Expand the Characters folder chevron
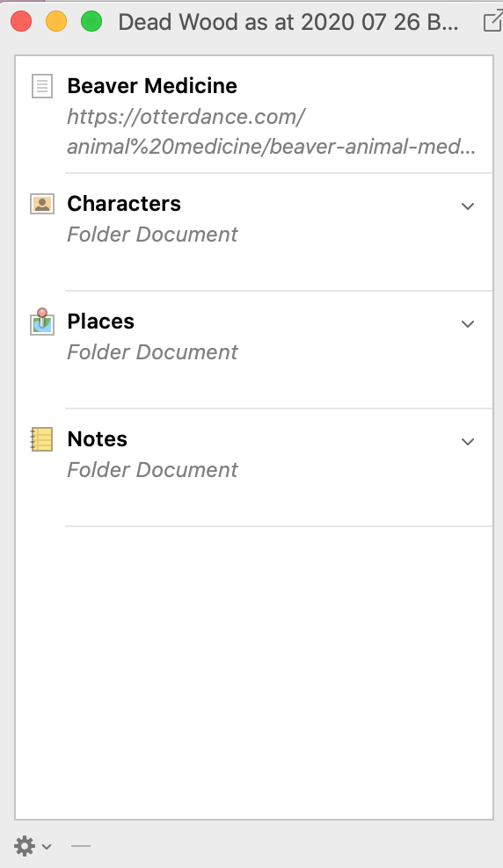 coord(468,206)
